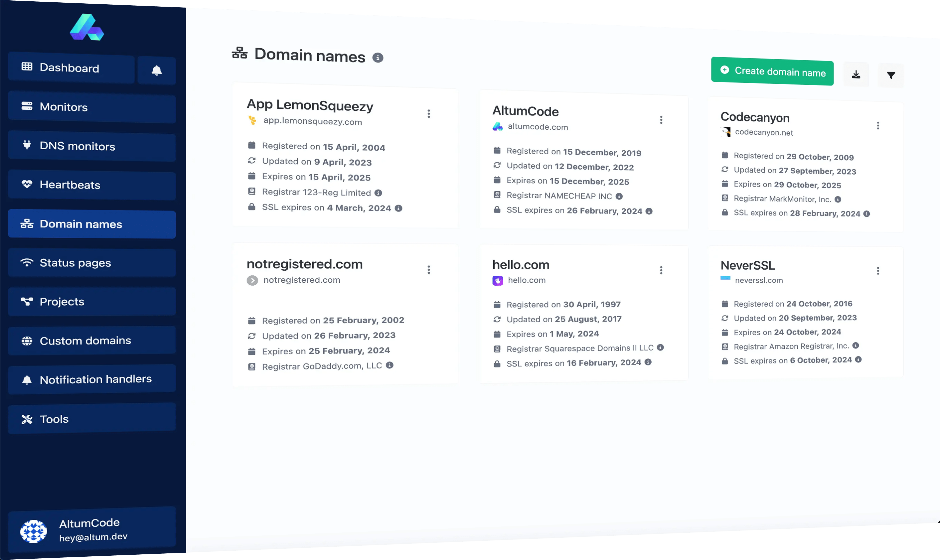This screenshot has height=560, width=940.
Task: Open notregistered.com card title
Action: [x=305, y=264]
